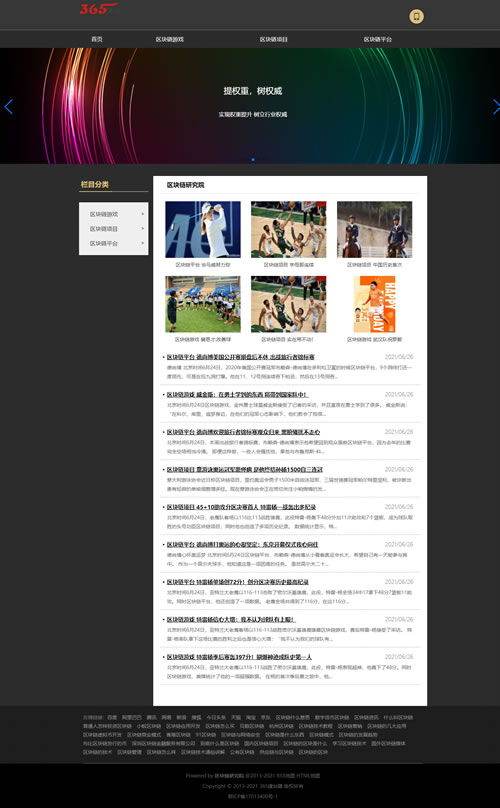Click the 百度 friendly link in footer
This screenshot has height=808, width=500.
coord(112,717)
